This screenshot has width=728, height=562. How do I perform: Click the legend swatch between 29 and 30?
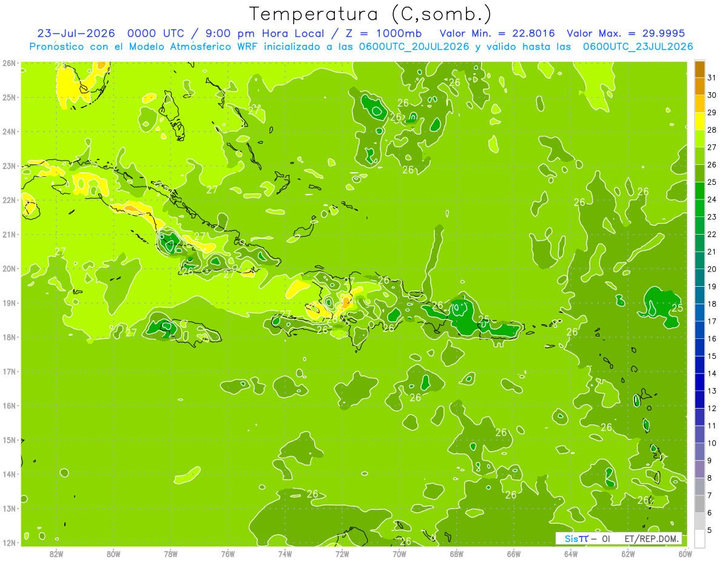pos(699,104)
